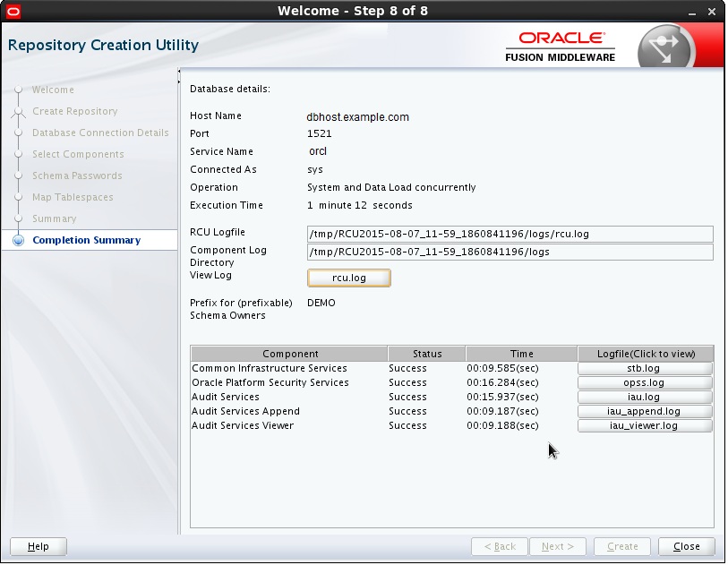Open iau.log for Audit Services
The image size is (728, 565).
click(x=645, y=398)
